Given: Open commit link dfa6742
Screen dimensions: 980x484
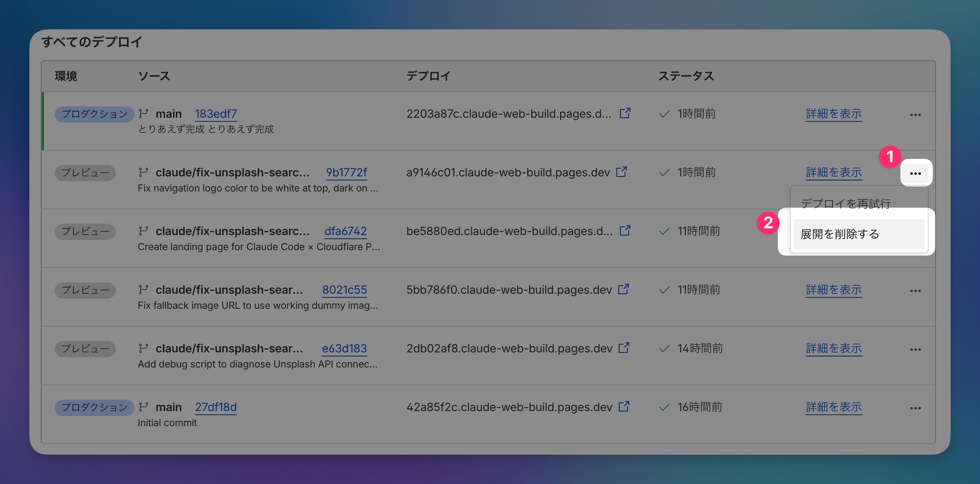Looking at the screenshot, I should (345, 231).
